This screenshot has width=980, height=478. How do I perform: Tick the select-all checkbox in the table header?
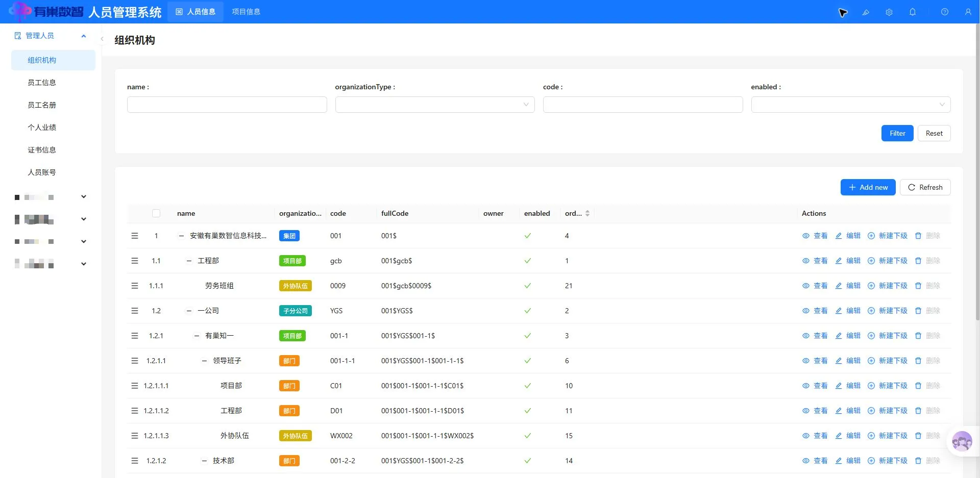click(x=156, y=213)
